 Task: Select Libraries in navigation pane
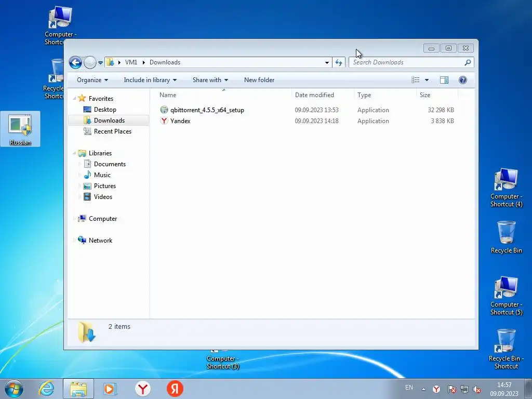pos(100,153)
